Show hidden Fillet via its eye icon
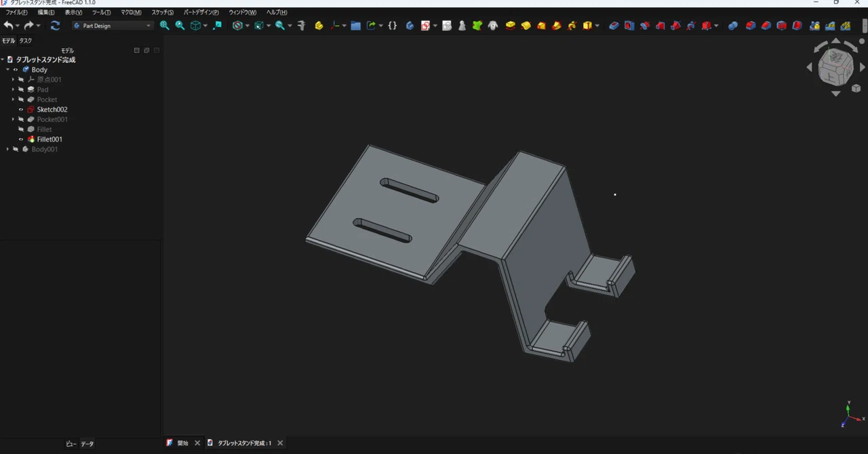The image size is (868, 454). point(21,129)
